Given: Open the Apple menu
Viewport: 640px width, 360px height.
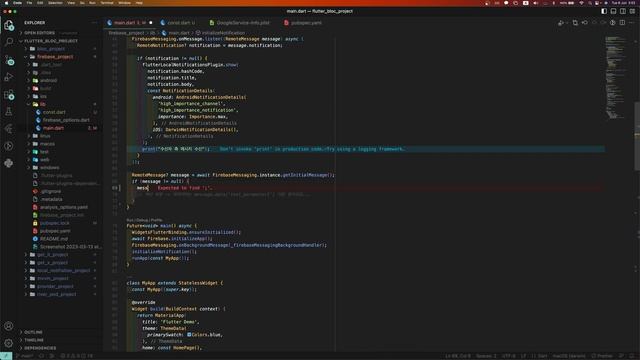Looking at the screenshot, I should pyautogui.click(x=6, y=3).
